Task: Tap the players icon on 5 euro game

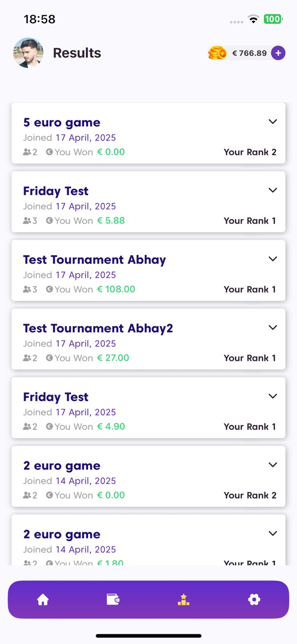Action: tap(27, 152)
